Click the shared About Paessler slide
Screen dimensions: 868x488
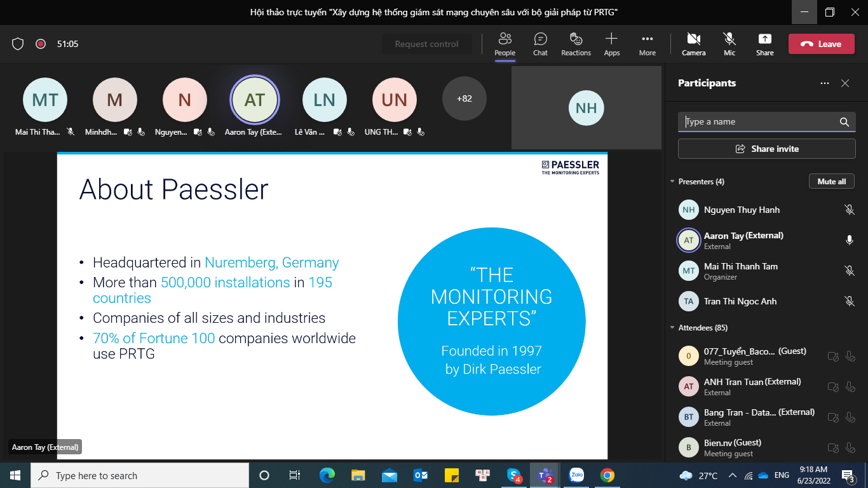[x=332, y=306]
